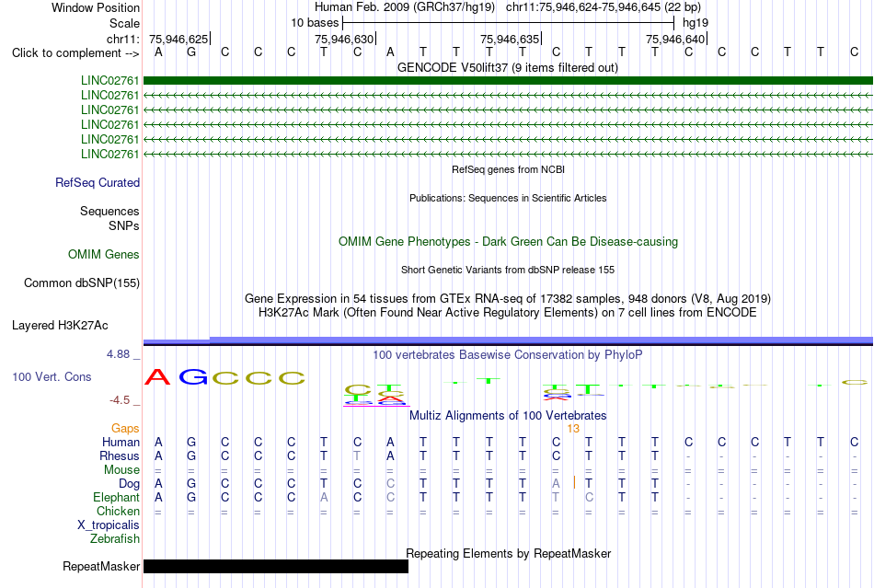Image resolution: width=874 pixels, height=588 pixels.
Task: Click 'Multiz Alignments of 100 Vertebrates' title
Action: tap(508, 416)
